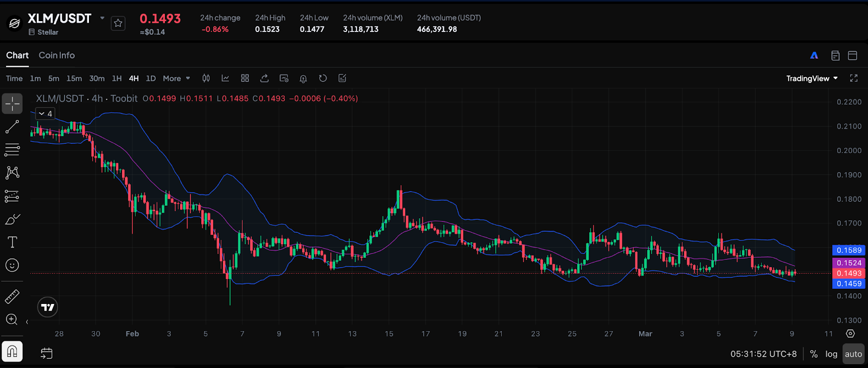
Task: Select the Text annotation tool
Action: (x=12, y=242)
